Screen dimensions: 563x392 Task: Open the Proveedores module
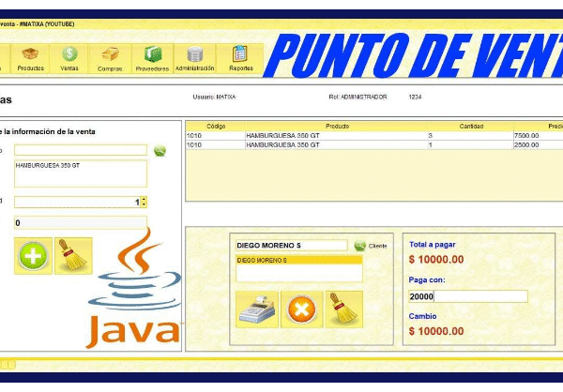(152, 58)
